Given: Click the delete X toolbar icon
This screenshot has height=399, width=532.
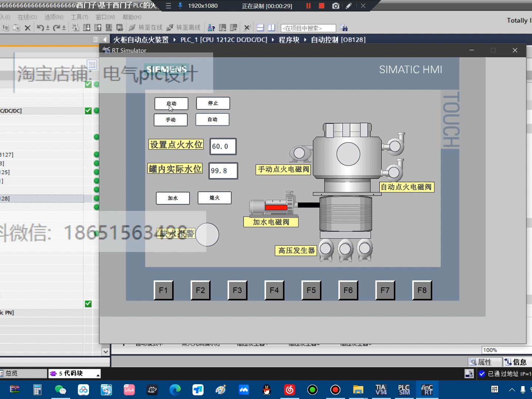Looking at the screenshot, I should 27,28.
